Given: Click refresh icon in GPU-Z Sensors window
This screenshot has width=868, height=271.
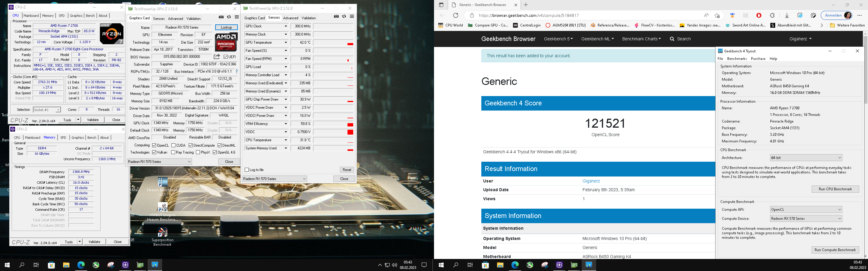Looking at the screenshot, I should click(x=344, y=16).
